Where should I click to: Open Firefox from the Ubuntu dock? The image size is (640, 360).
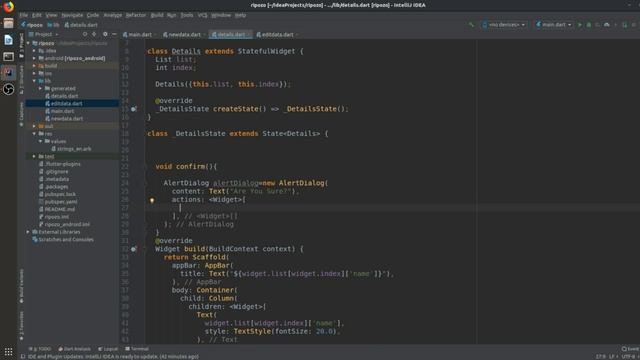[x=8, y=7]
